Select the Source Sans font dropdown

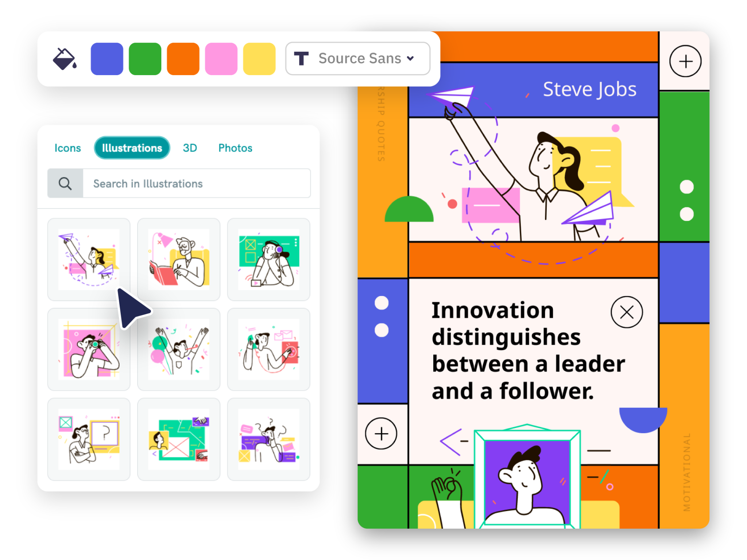pos(356,58)
